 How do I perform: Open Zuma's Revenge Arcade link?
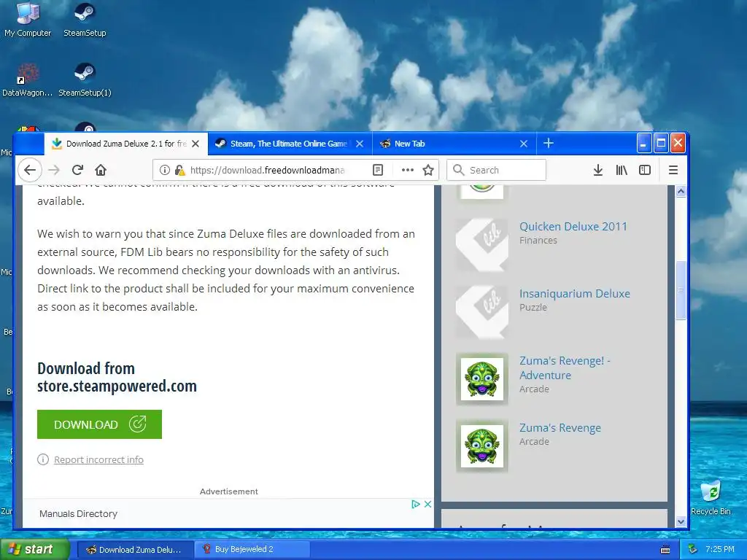tap(560, 428)
